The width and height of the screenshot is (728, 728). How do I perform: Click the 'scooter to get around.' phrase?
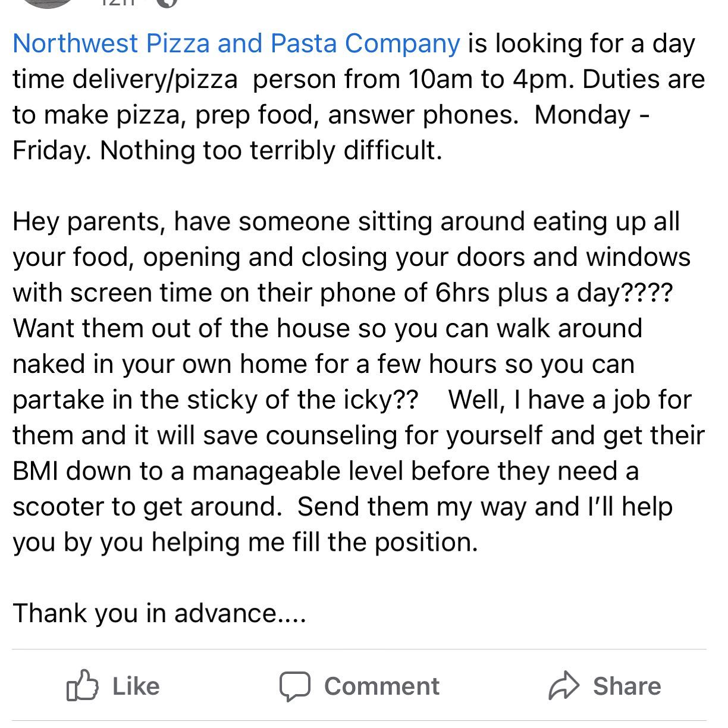(x=147, y=507)
